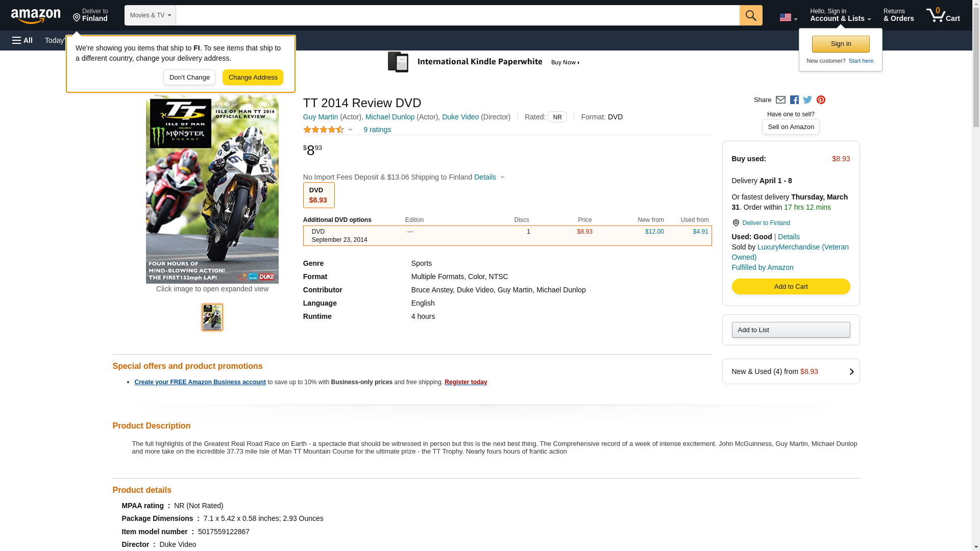Image resolution: width=980 pixels, height=551 pixels.
Task: Click inside the Amazon search field
Action: [457, 15]
